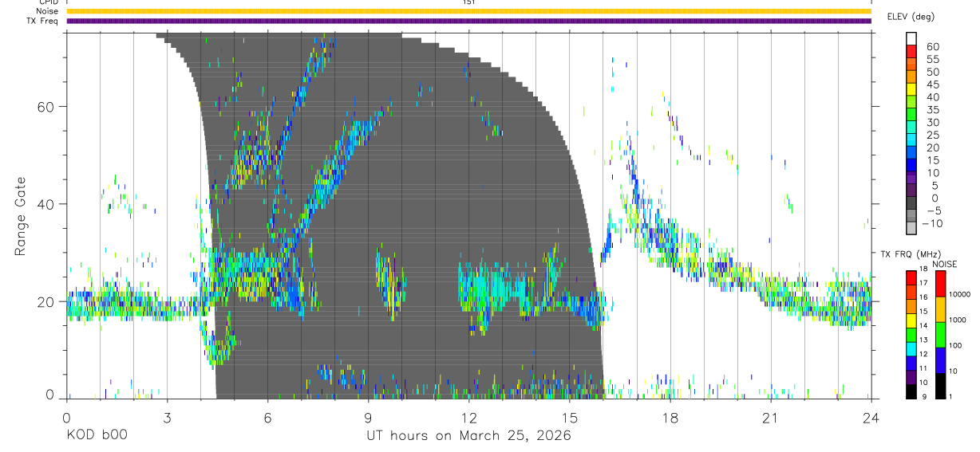Click the dark gray -5 to 0 elevation swatch
This screenshot has height=452, width=980.
pos(911,203)
